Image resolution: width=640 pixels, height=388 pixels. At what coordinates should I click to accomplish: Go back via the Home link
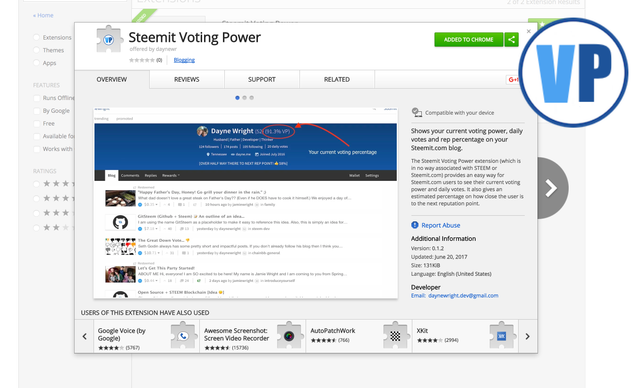tap(43, 15)
